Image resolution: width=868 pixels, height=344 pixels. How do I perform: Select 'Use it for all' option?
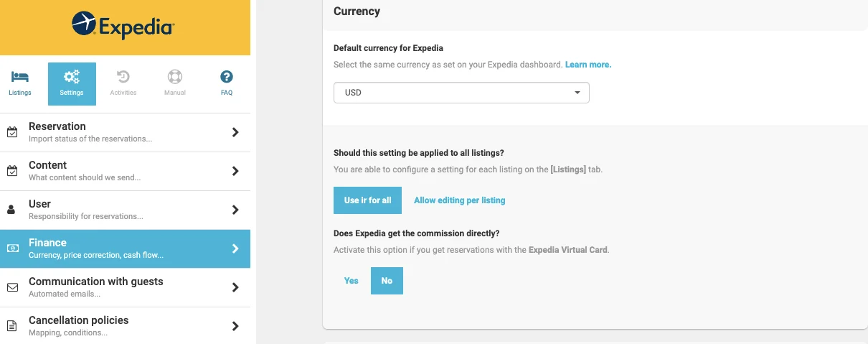point(367,200)
